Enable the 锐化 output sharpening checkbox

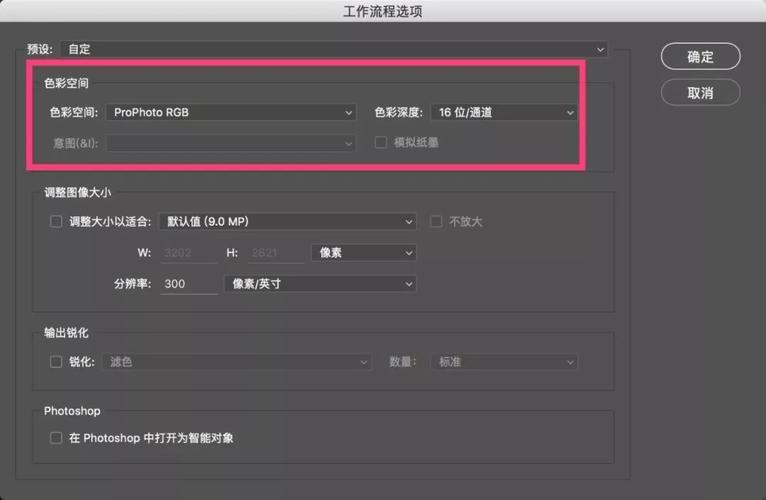(56, 362)
